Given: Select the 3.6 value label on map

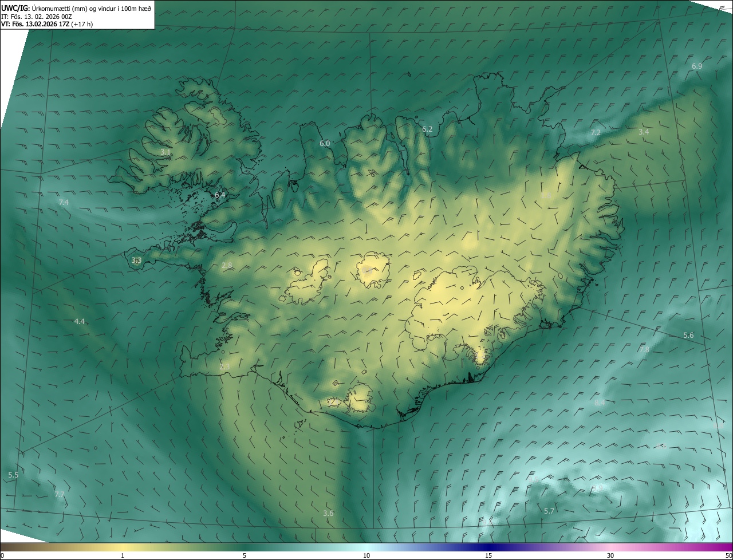Looking at the screenshot, I should 328,514.
